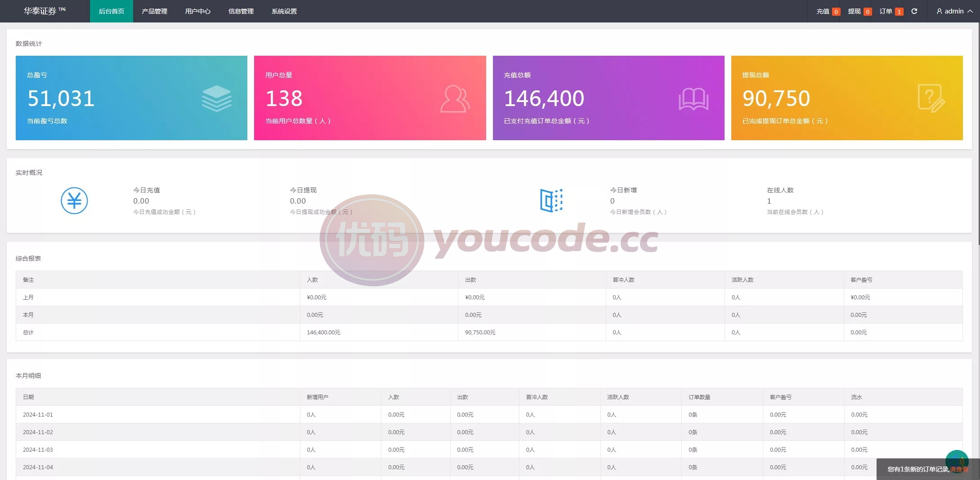Click the 在线人数 label
Image resolution: width=980 pixels, height=480 pixels.
coord(780,190)
